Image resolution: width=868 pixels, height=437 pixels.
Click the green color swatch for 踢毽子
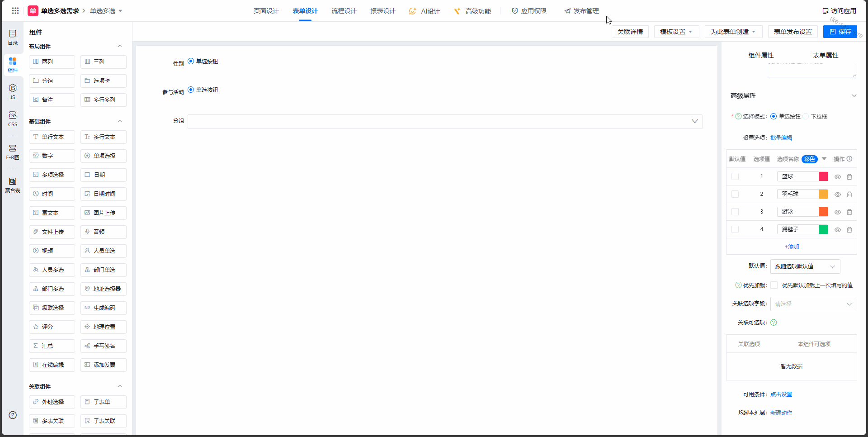(823, 229)
